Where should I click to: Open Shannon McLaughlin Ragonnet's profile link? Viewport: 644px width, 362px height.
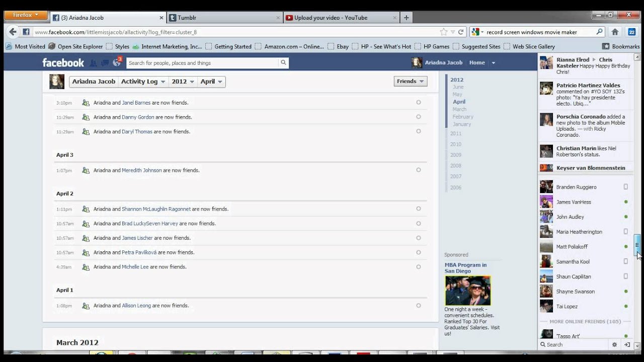[156, 209]
